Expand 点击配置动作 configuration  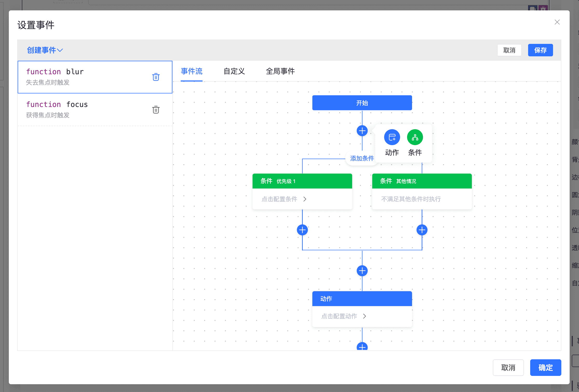[344, 316]
